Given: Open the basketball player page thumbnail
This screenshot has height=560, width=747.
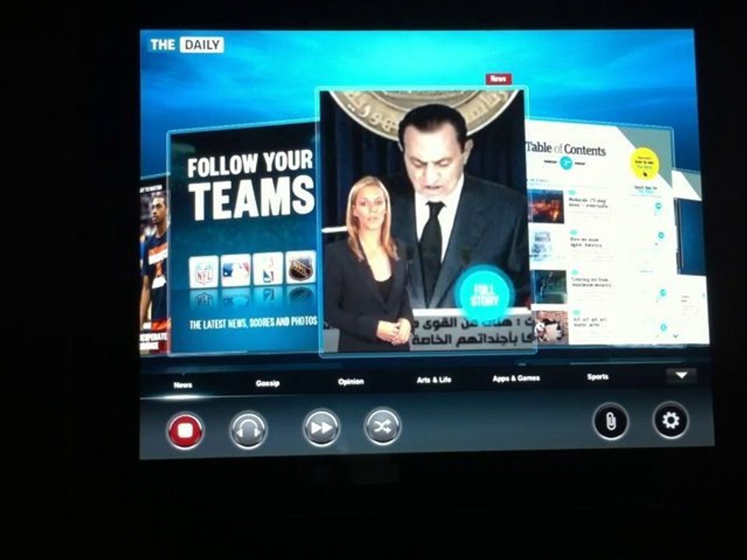Looking at the screenshot, I should [154, 267].
